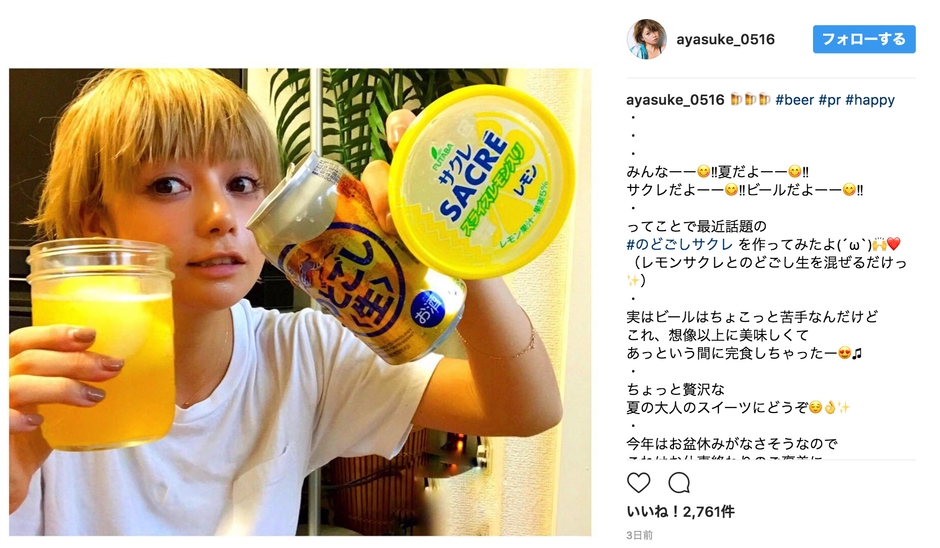Open the #happy hashtag
Screen dimensions: 940x548
pos(870,100)
